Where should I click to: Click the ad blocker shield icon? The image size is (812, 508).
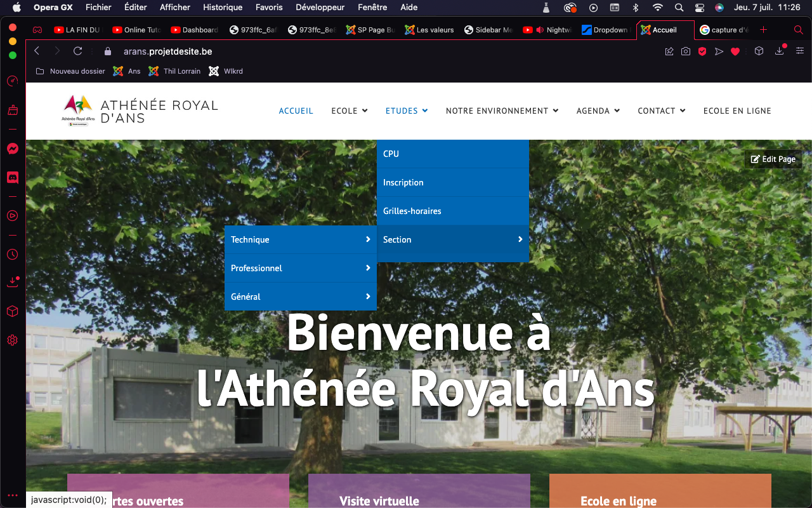coord(702,51)
